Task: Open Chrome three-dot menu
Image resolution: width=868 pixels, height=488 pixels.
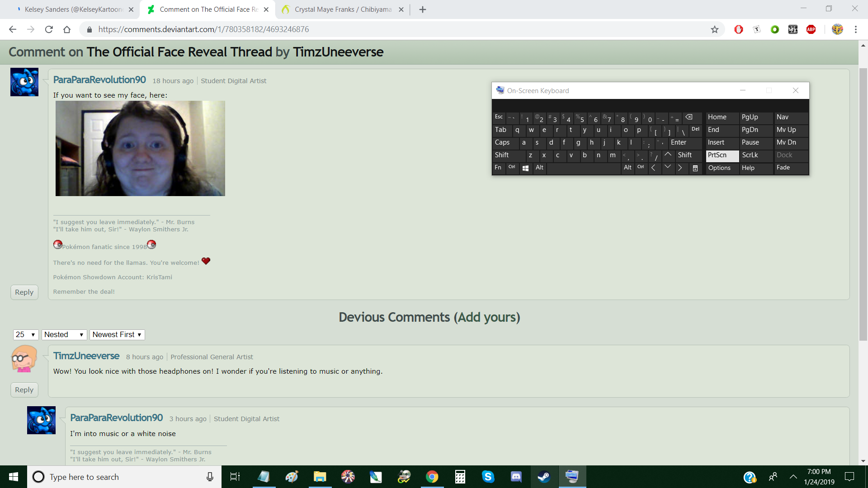Action: (x=856, y=29)
